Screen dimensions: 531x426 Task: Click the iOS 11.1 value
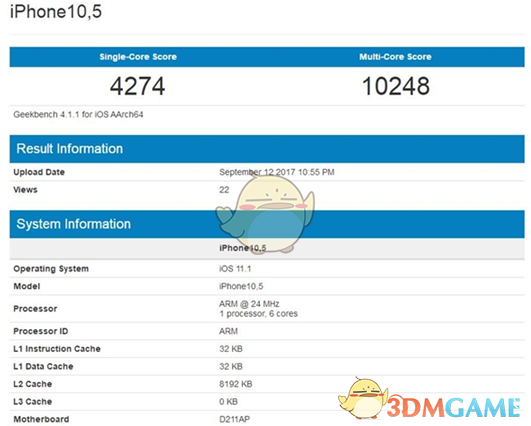coord(235,269)
